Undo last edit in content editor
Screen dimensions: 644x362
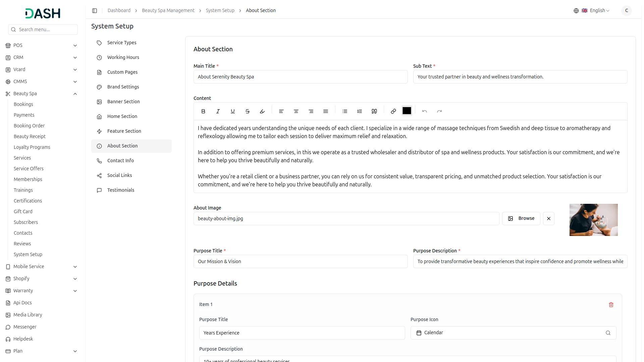425,111
